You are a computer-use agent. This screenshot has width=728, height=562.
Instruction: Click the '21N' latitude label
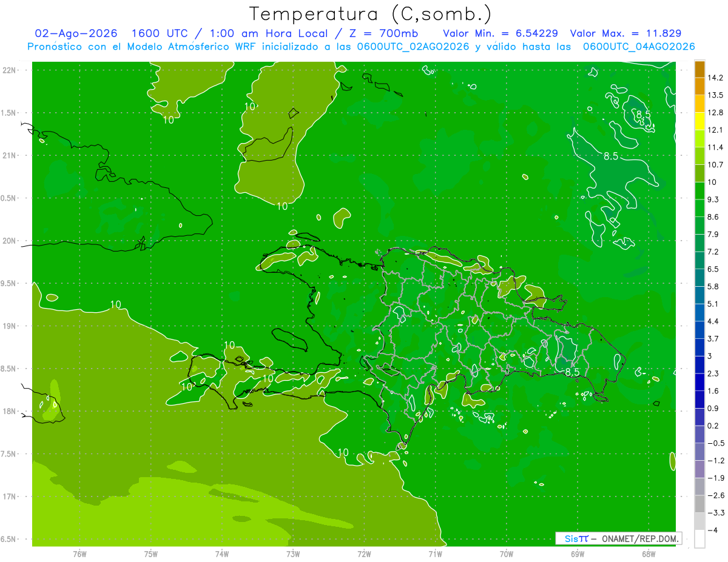pos(10,155)
